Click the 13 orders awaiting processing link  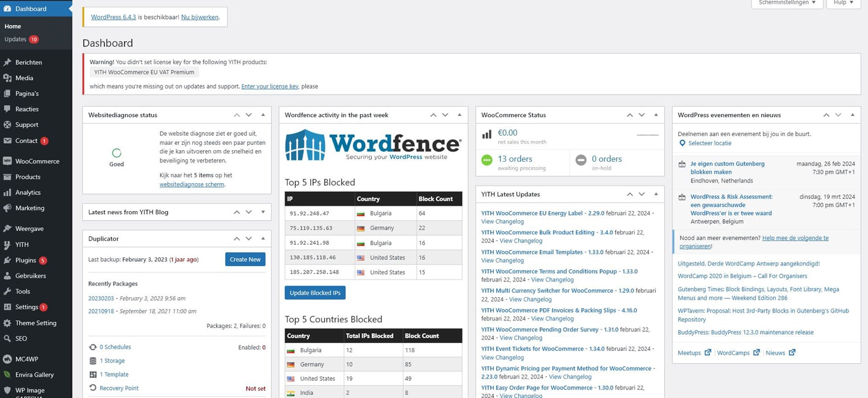[515, 159]
